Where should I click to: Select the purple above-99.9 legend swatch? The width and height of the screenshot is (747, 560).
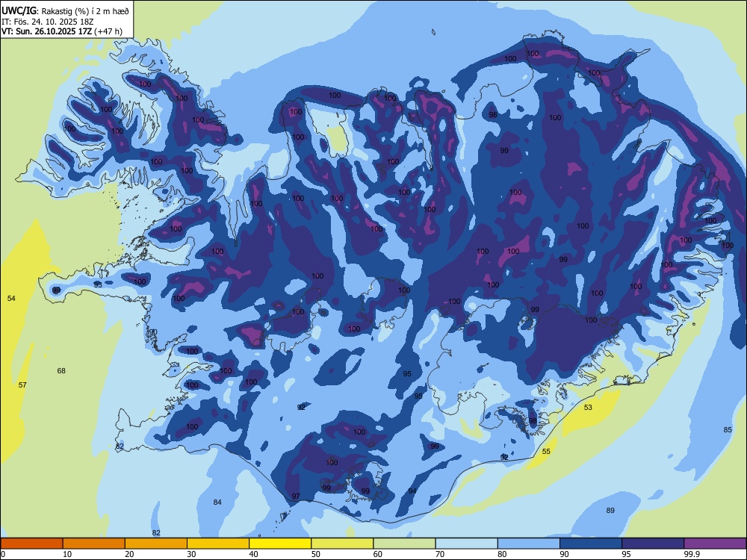[715, 544]
